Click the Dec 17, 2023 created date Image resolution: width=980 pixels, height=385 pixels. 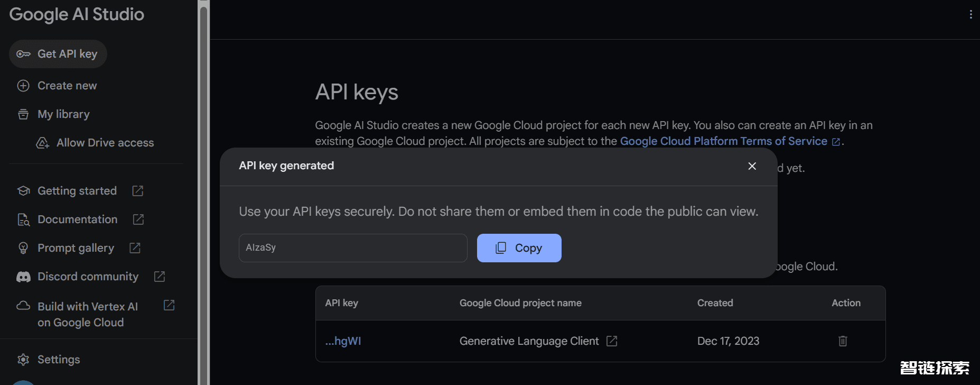(728, 341)
